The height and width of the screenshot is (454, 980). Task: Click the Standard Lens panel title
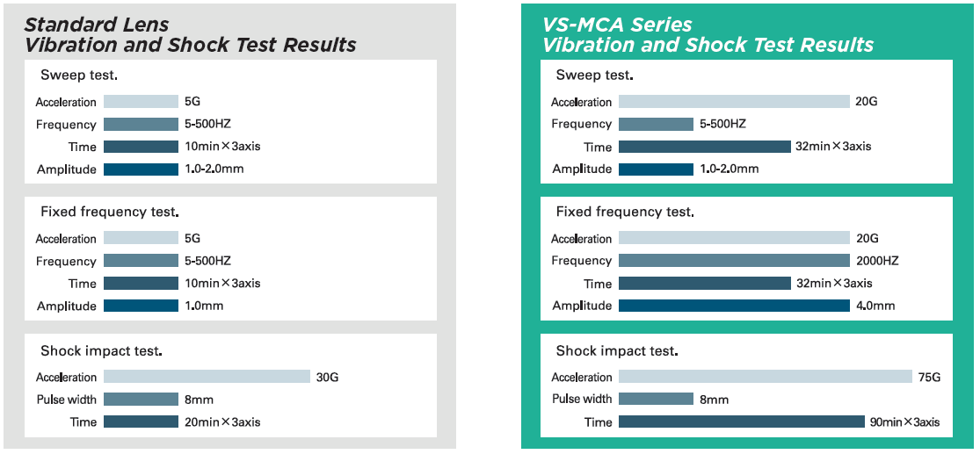189,34
